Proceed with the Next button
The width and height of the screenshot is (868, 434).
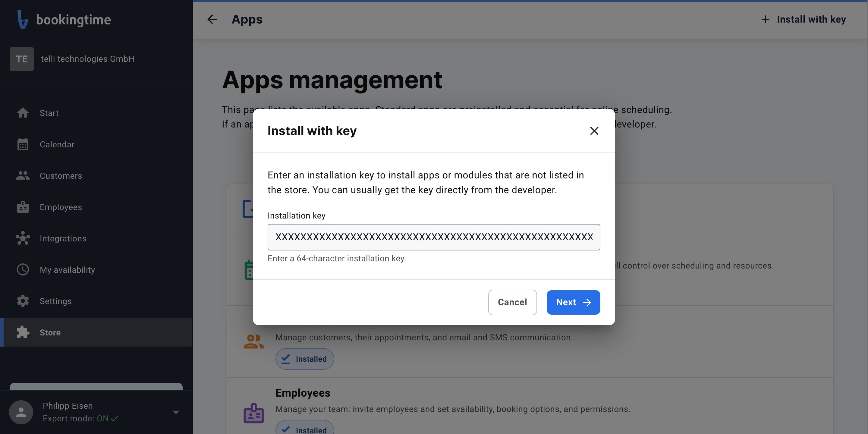pos(573,302)
